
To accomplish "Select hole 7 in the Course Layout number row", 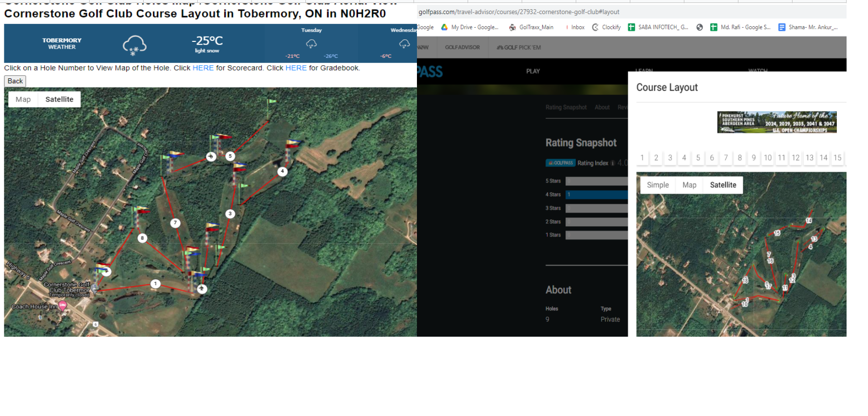I will pos(726,158).
